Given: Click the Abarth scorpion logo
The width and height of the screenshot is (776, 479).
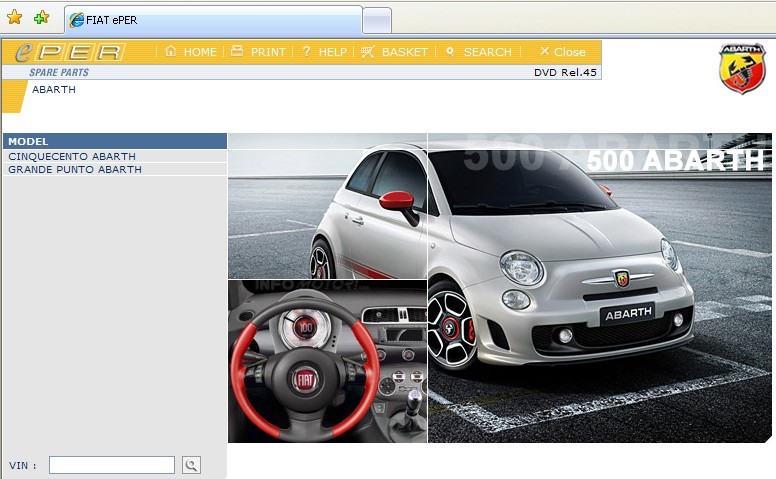Looking at the screenshot, I should [x=742, y=68].
